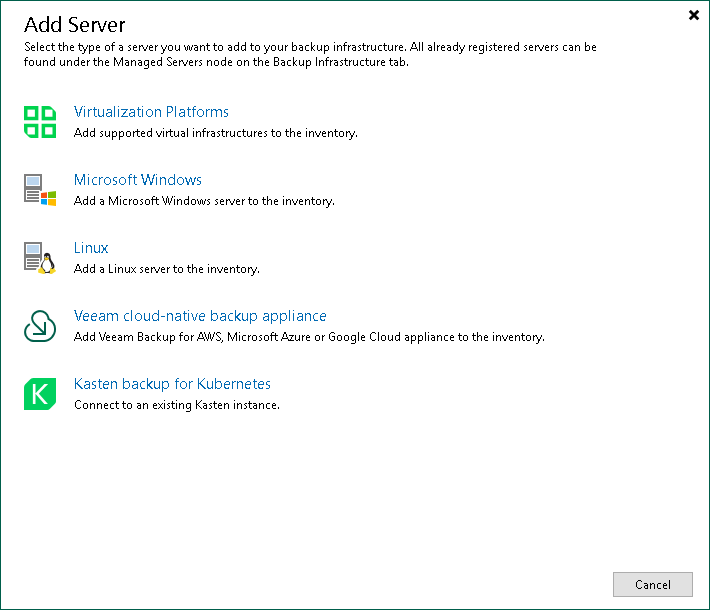Click the Veeam cloud-native appliance cloud icon

(40, 326)
